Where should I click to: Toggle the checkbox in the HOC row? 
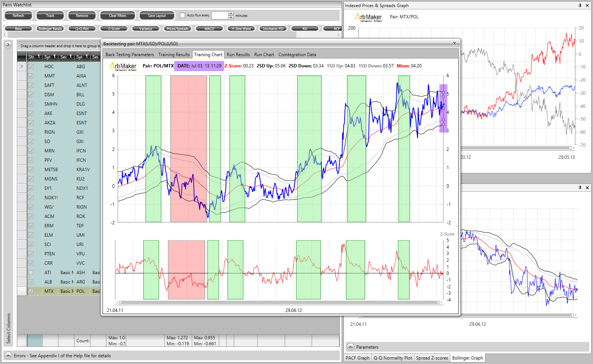(x=31, y=66)
